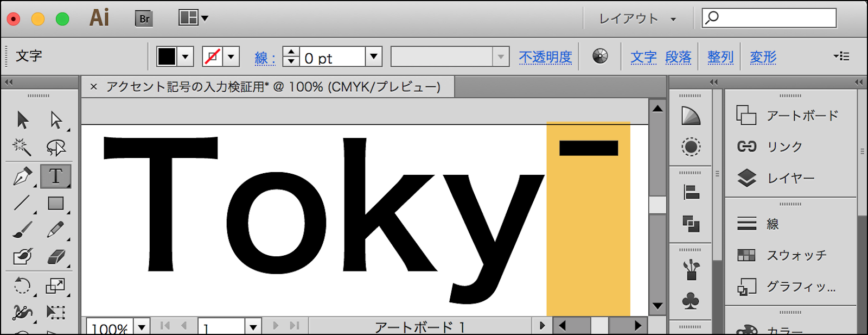Open the 段落 paragraph panel link
Image resolution: width=868 pixels, height=335 pixels.
[678, 57]
